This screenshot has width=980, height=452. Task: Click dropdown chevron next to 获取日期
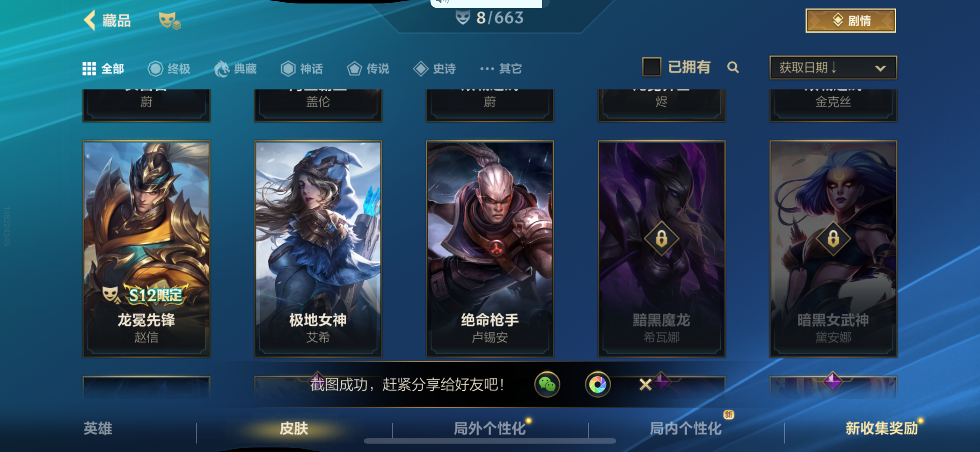pos(880,68)
